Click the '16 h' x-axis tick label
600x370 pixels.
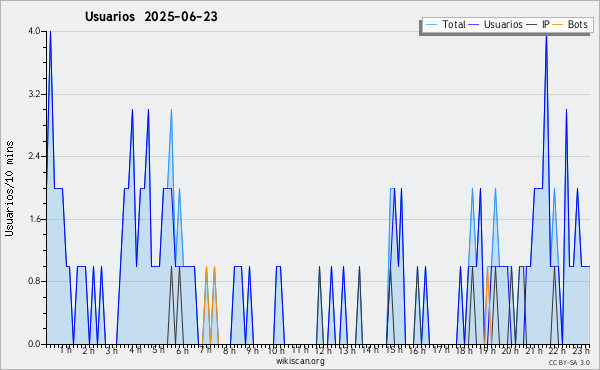[417, 351]
